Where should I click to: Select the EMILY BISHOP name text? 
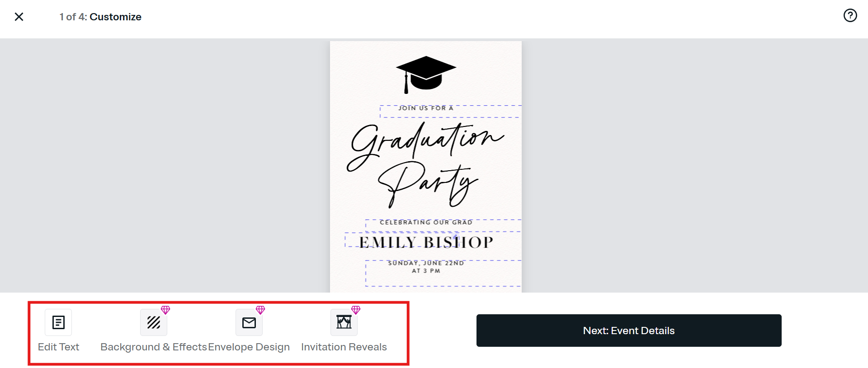click(426, 242)
